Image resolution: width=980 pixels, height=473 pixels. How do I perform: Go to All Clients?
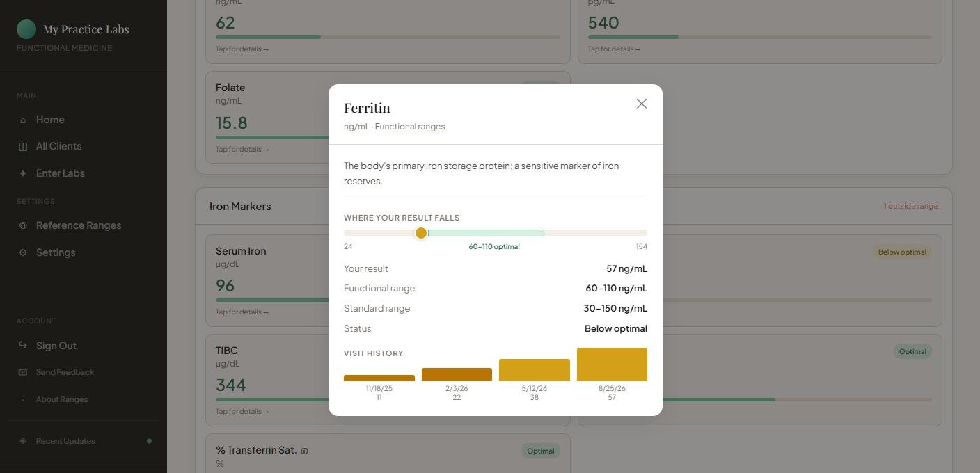pos(58,146)
